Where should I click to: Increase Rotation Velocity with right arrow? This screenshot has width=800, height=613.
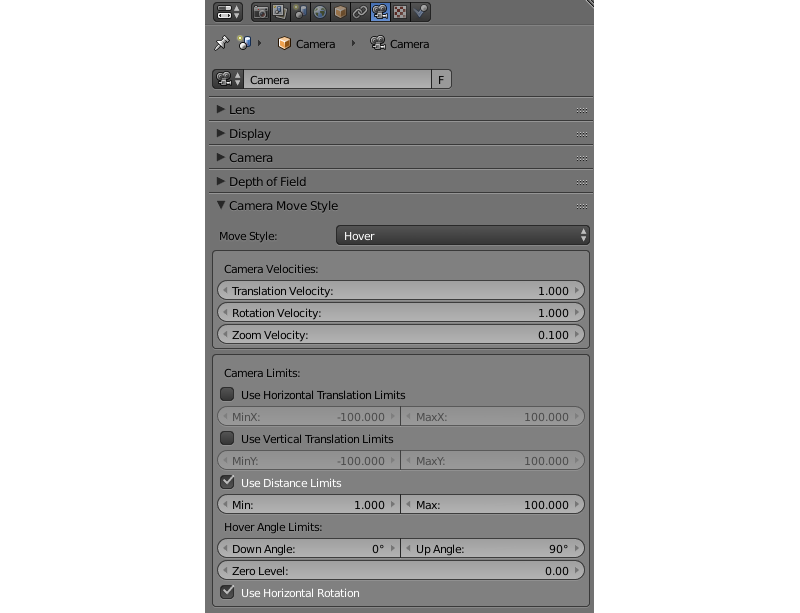577,312
